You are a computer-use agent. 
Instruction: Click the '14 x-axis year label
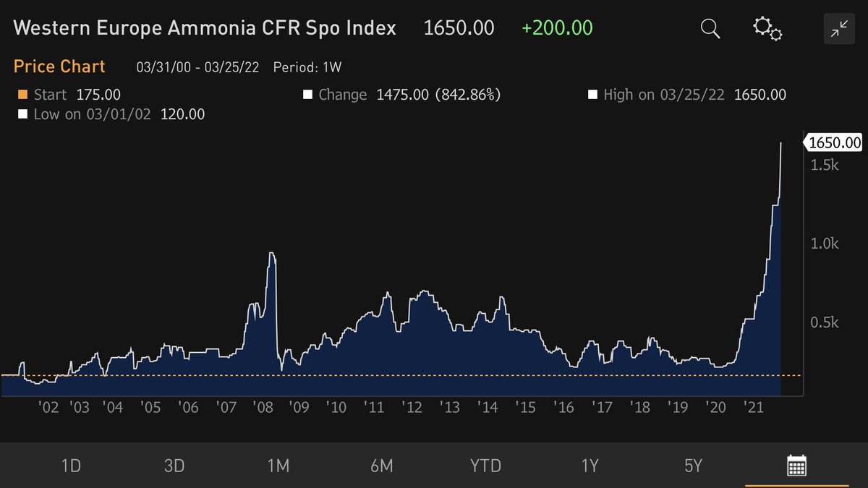[488, 408]
